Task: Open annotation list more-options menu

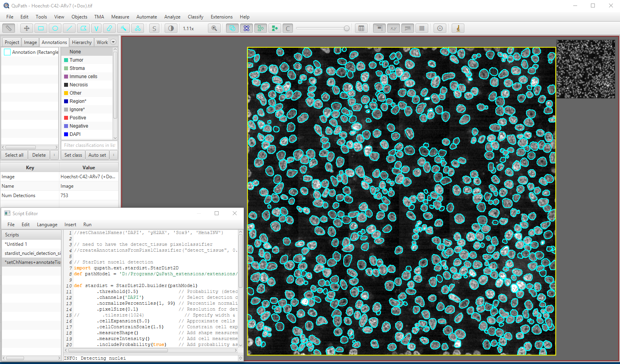Action: click(54, 155)
